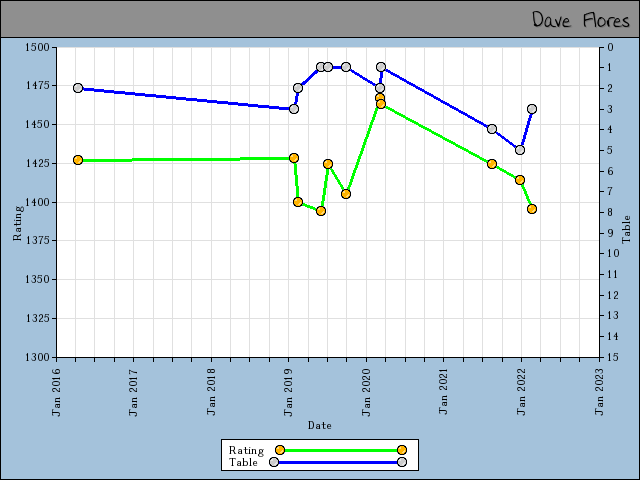Select the Table legend label
The image size is (640, 480).
click(x=243, y=462)
